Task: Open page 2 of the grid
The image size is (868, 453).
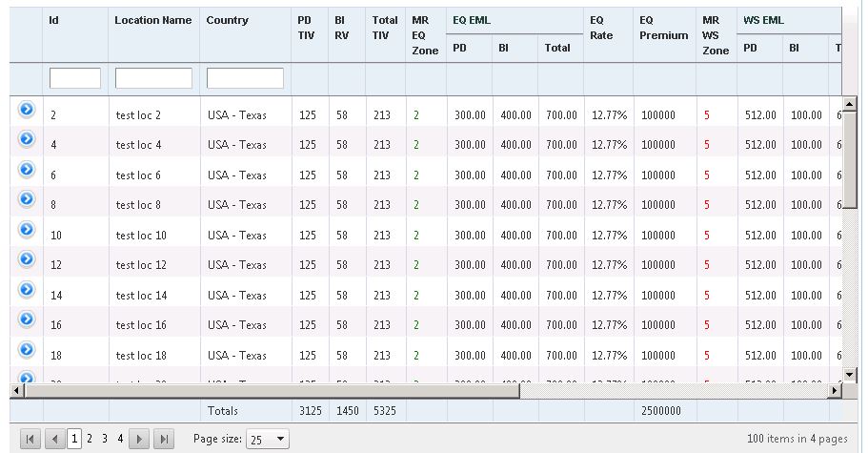Action: (90, 439)
